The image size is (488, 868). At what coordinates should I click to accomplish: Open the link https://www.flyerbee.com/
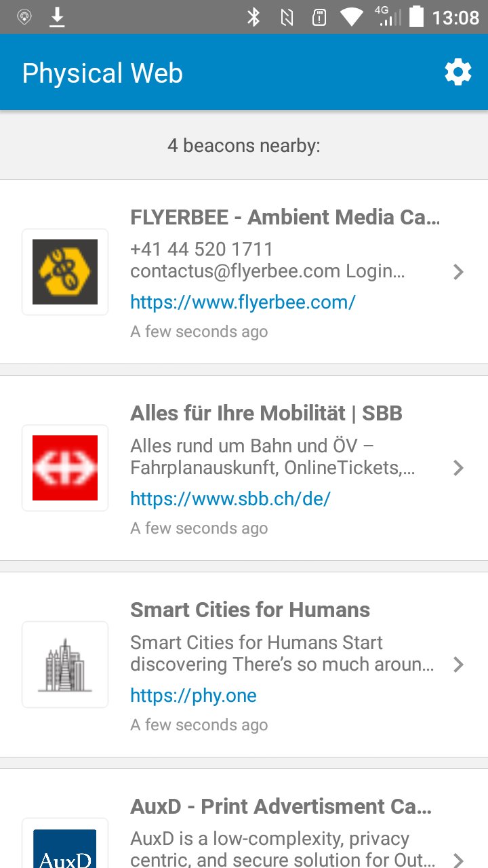click(243, 302)
